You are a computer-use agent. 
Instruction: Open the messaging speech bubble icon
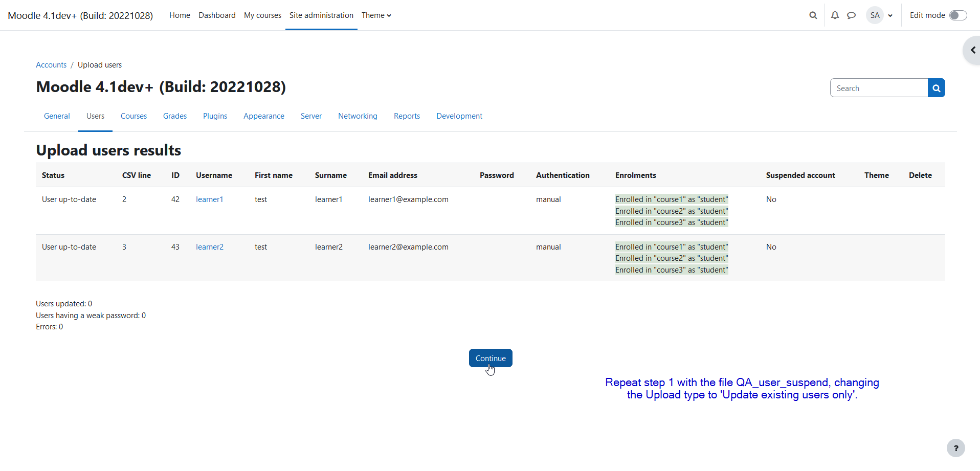(851, 15)
